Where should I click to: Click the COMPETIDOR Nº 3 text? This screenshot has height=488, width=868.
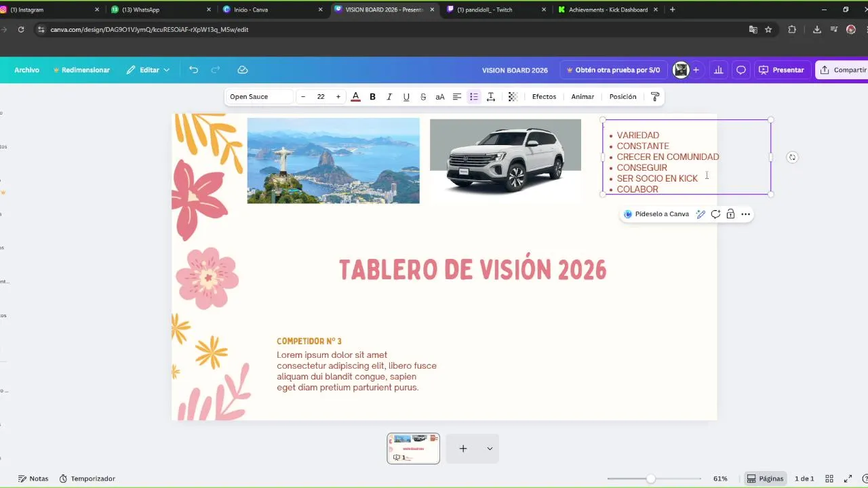pos(309,342)
